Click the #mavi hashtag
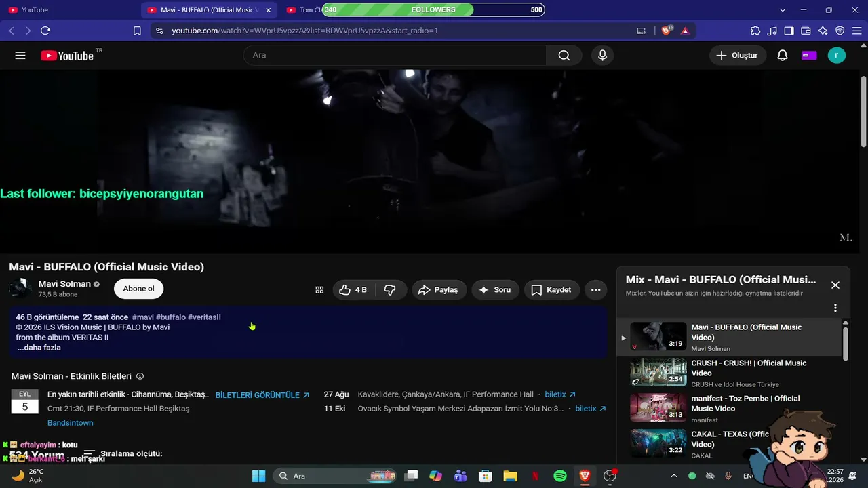The height and width of the screenshot is (488, 868). pos(143,317)
